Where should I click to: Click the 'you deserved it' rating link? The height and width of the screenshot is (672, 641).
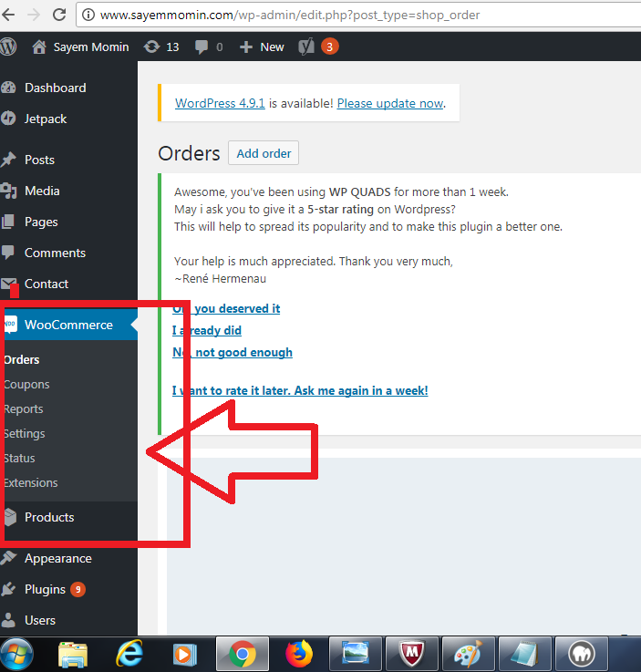226,308
